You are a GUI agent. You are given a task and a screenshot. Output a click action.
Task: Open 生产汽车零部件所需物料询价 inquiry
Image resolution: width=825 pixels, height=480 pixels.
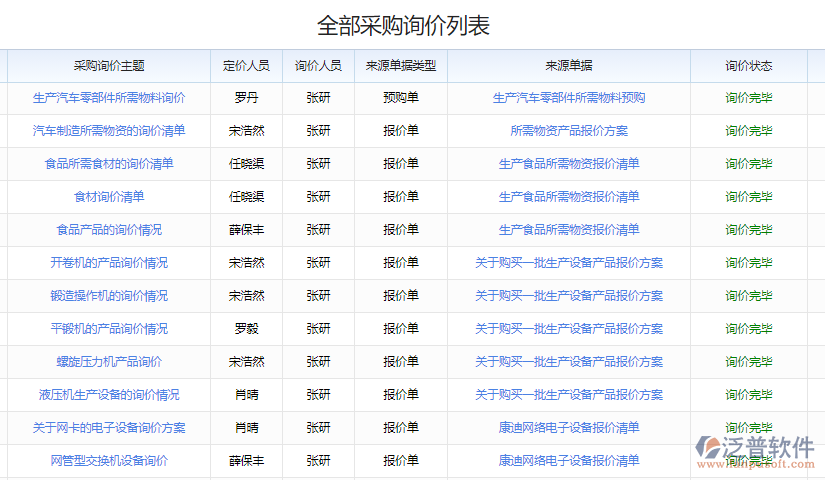click(x=109, y=98)
